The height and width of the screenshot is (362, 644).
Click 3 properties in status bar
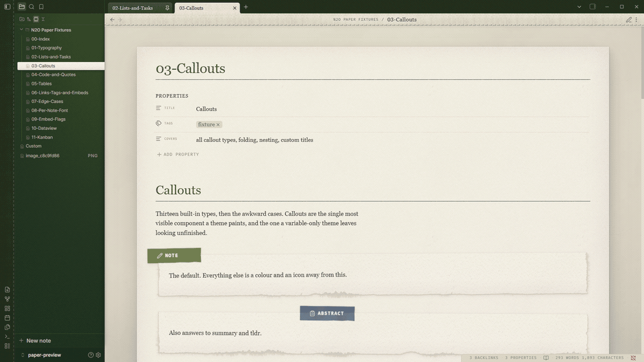pyautogui.click(x=521, y=358)
